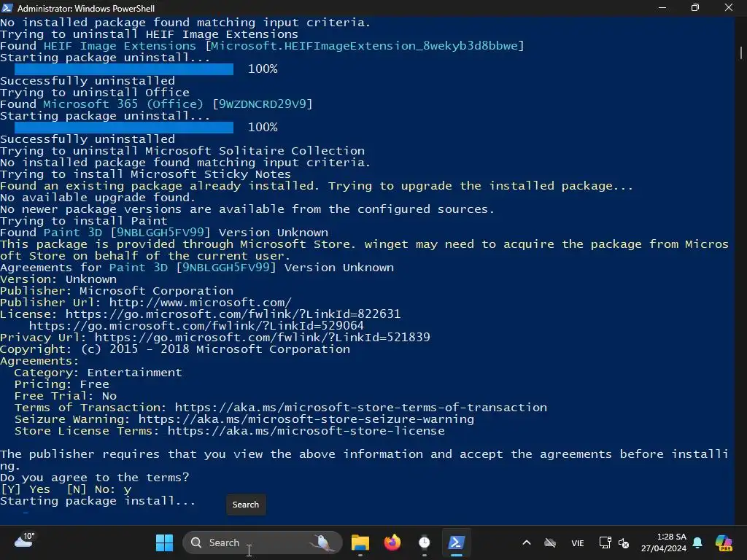Click "Trying to install Paint" line
The height and width of the screenshot is (560, 747).
coord(84,221)
